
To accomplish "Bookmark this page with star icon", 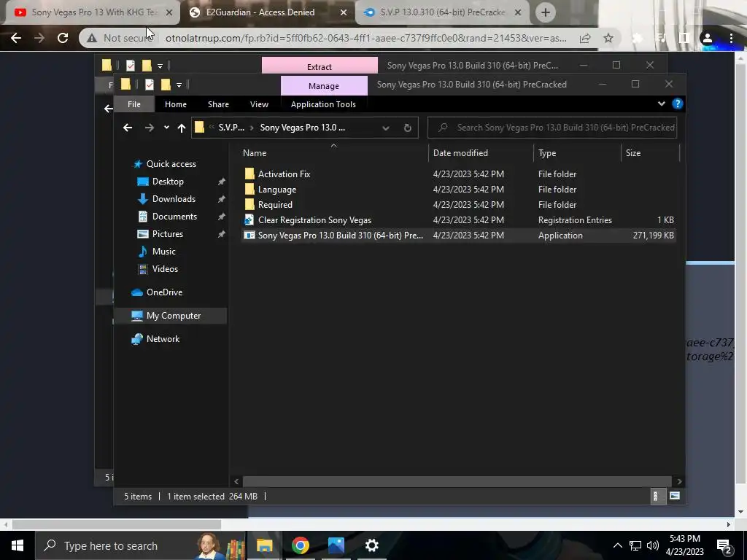I will 608,38.
